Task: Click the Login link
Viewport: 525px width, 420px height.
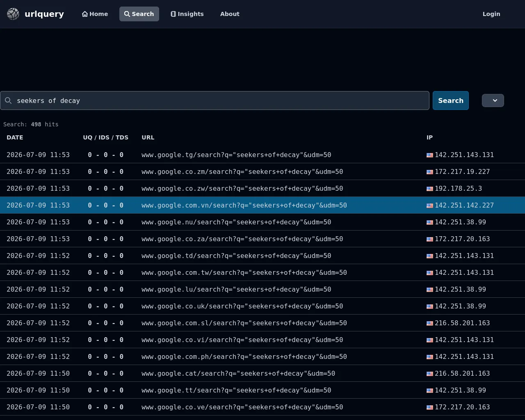Action: click(491, 14)
